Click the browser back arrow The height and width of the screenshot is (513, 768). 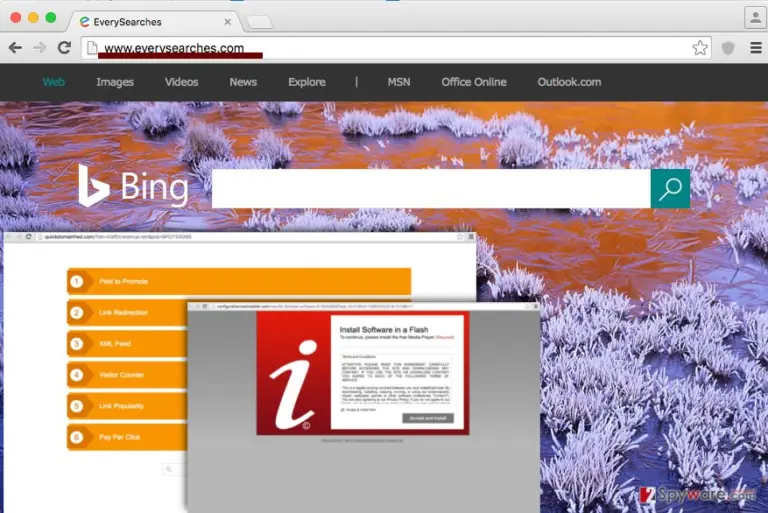15,48
